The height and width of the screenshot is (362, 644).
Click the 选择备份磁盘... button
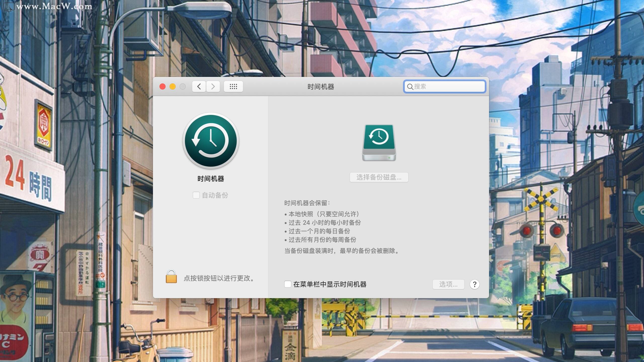[379, 177]
